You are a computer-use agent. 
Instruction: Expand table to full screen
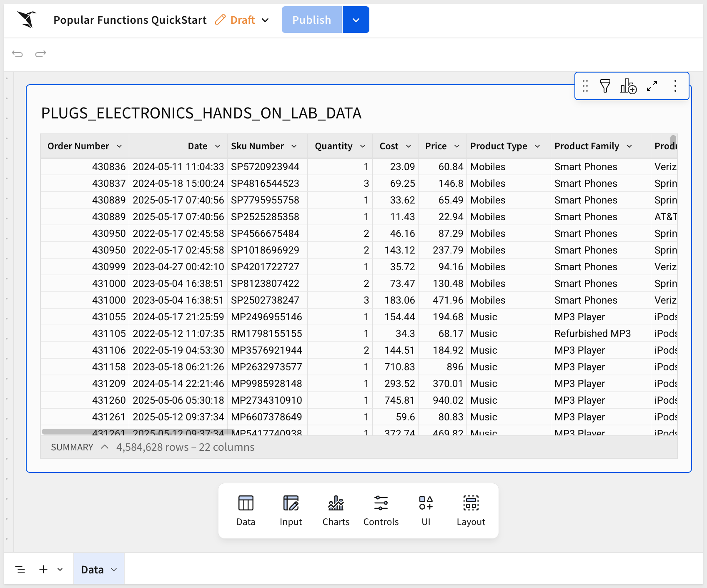(652, 86)
